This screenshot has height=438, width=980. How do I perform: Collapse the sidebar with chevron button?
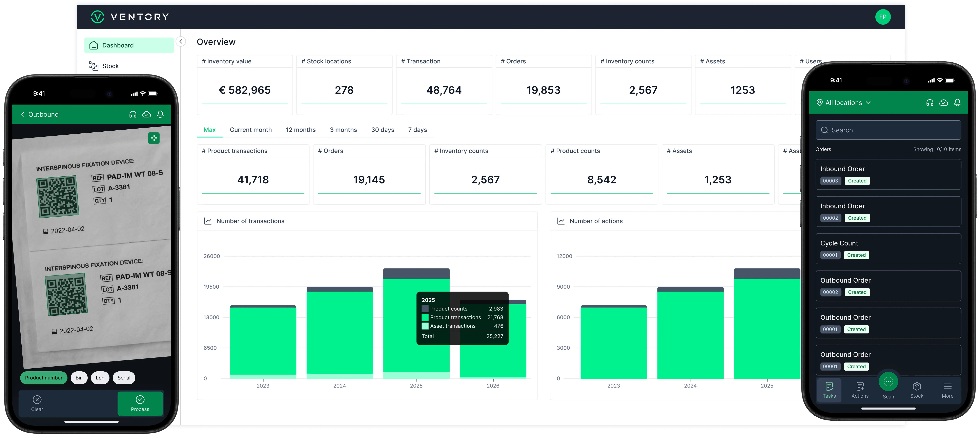point(181,41)
